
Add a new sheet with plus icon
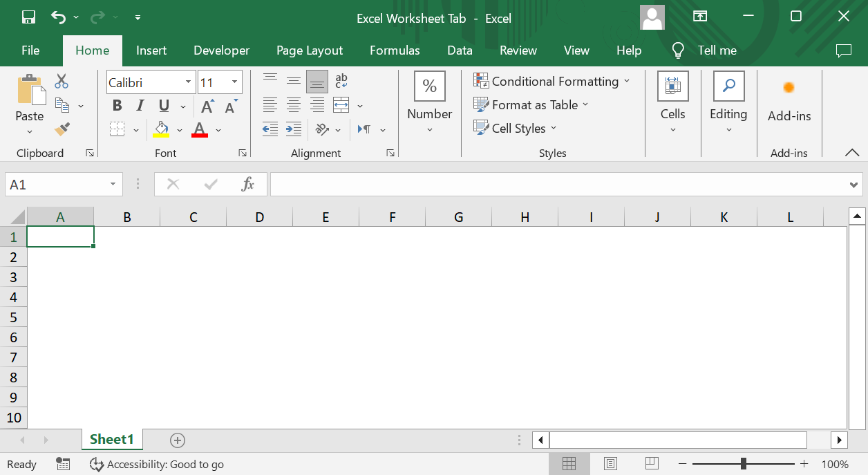[x=178, y=440]
